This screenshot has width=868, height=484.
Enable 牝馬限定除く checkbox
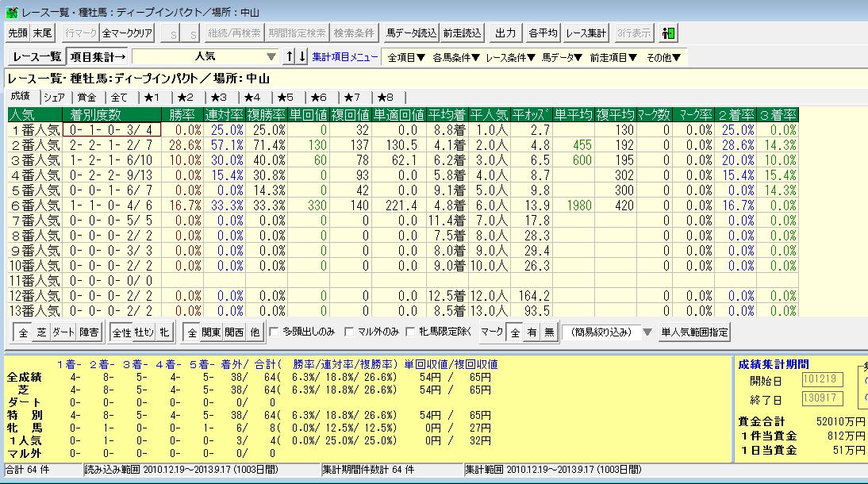point(410,332)
